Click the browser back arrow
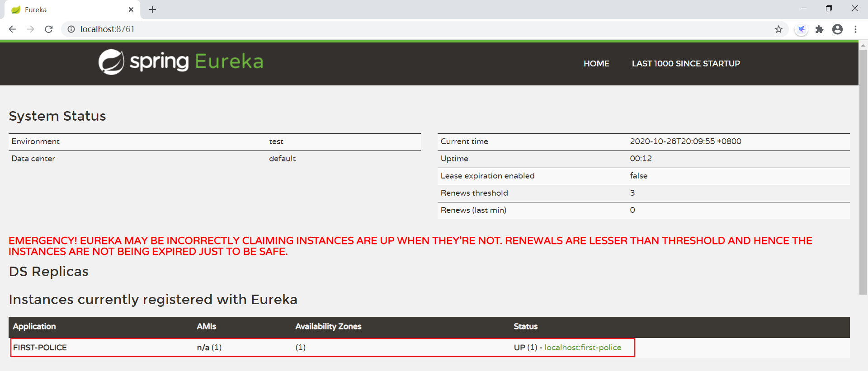This screenshot has width=868, height=371. tap(13, 29)
